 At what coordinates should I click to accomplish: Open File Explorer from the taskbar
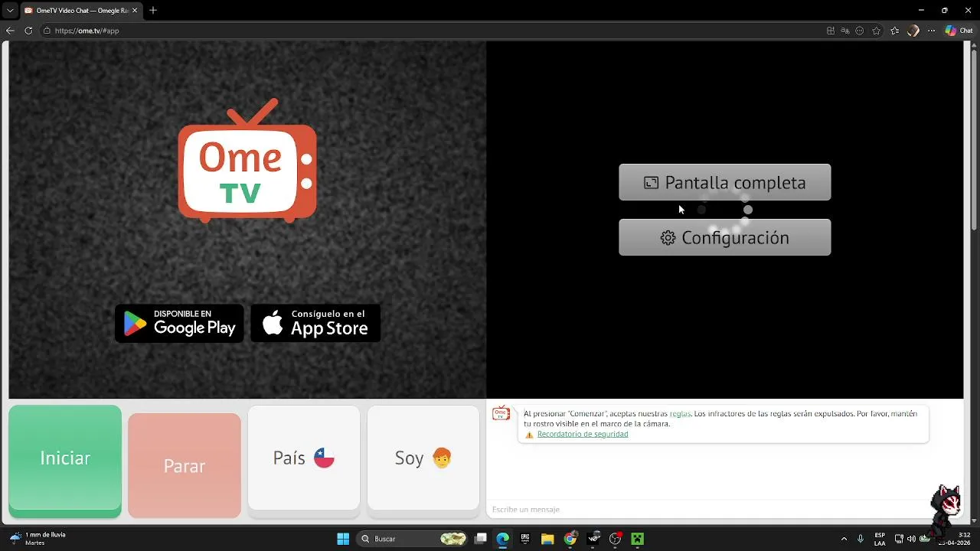click(547, 539)
